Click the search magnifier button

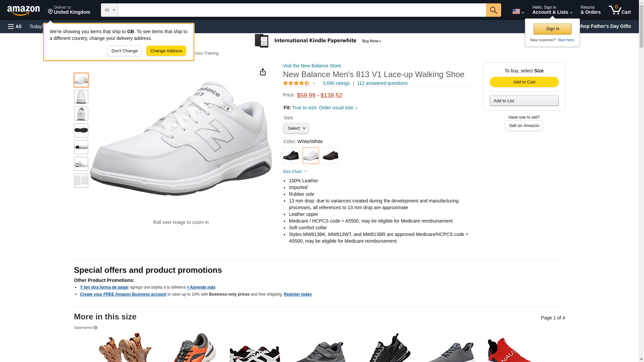(493, 10)
